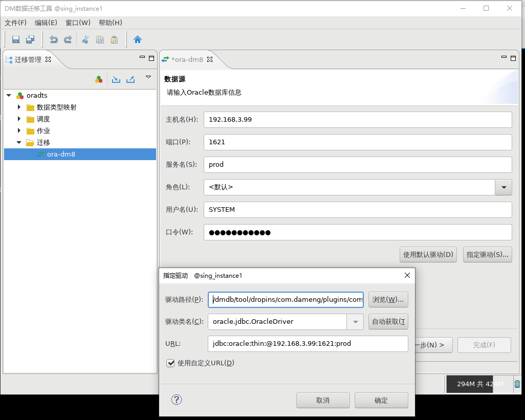Viewport: 525px width, 420px height.
Task: Maximize the 迁移管理 panel
Action: [151, 58]
